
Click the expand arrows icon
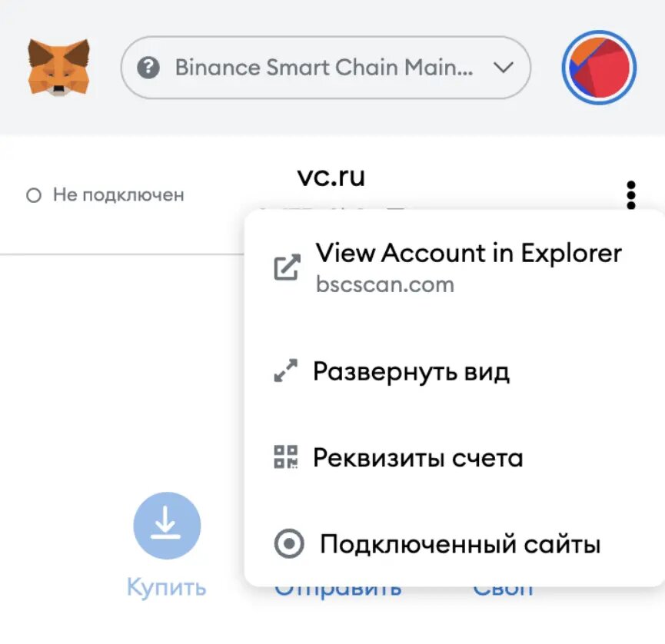[x=286, y=373]
